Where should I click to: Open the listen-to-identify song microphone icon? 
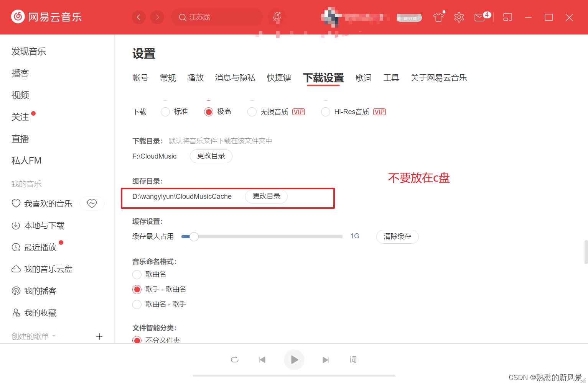click(x=277, y=17)
